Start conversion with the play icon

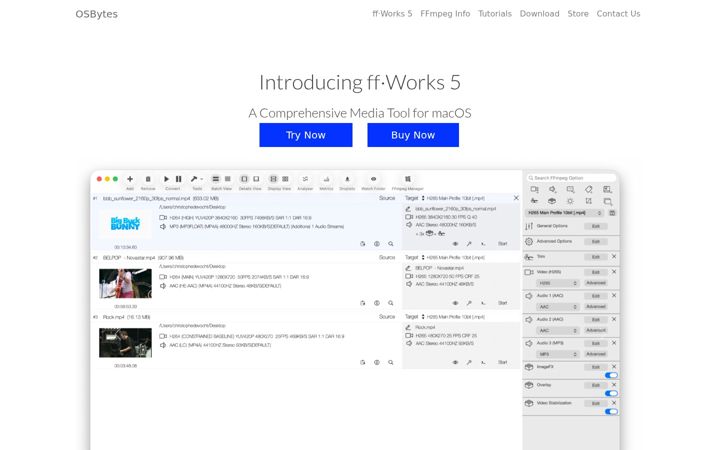click(166, 179)
